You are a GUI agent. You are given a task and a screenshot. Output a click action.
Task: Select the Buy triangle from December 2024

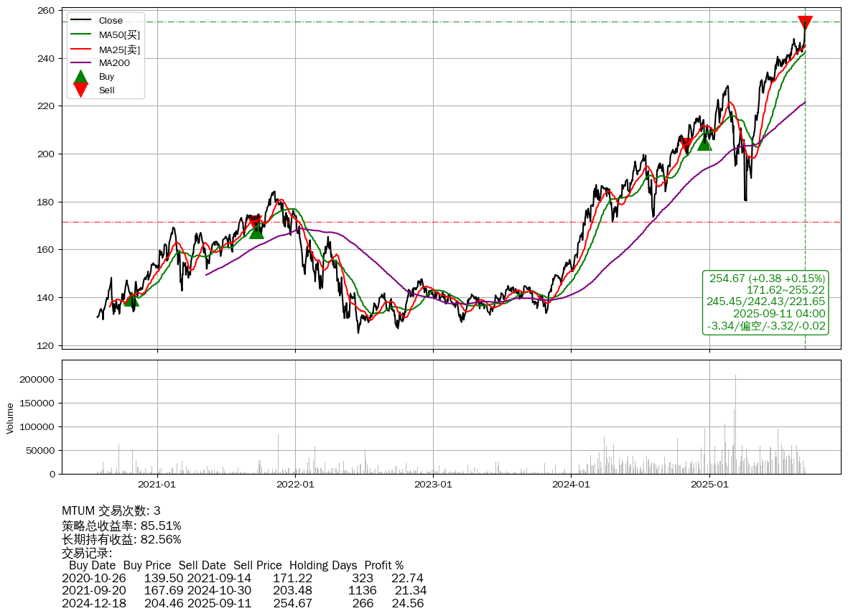click(x=704, y=144)
